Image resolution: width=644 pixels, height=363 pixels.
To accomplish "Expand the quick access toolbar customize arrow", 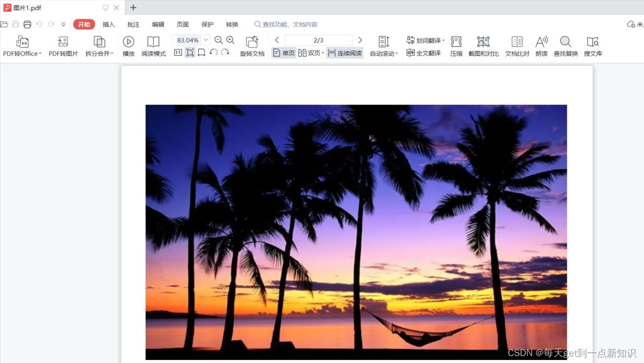I will point(63,24).
